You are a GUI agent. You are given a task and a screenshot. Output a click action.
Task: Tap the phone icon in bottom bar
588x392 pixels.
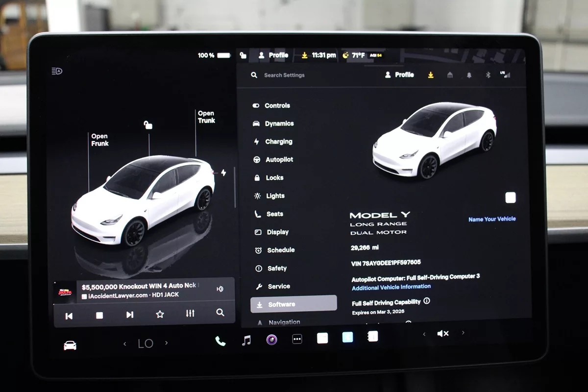coord(220,341)
